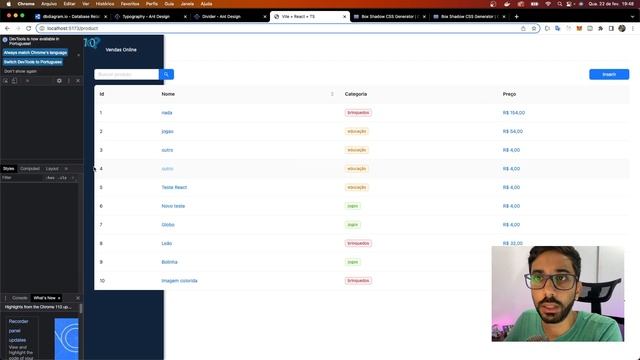The width and height of the screenshot is (640, 360).
Task: Dismiss DevTools language notice
Action: (x=78, y=55)
